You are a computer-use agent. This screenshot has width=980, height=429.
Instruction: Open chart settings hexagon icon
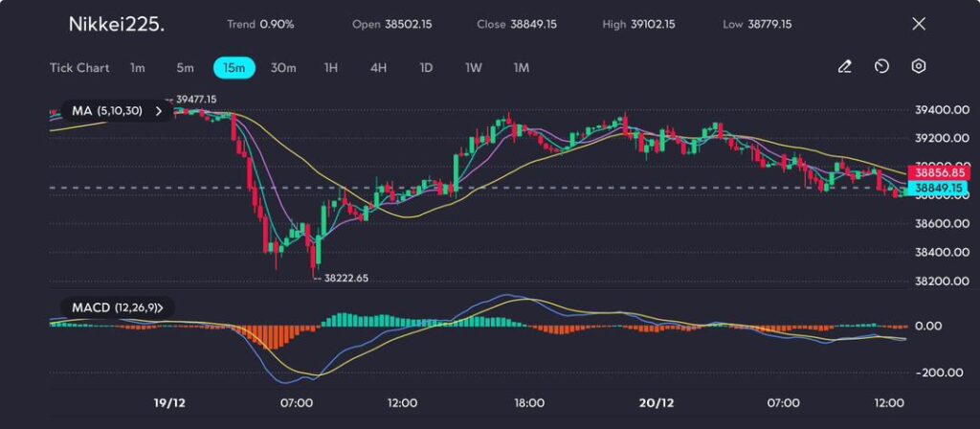click(919, 67)
